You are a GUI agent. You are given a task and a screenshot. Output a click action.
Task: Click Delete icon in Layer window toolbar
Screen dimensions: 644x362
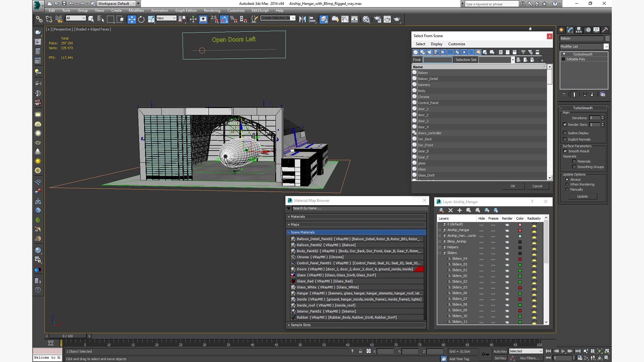coord(450,210)
